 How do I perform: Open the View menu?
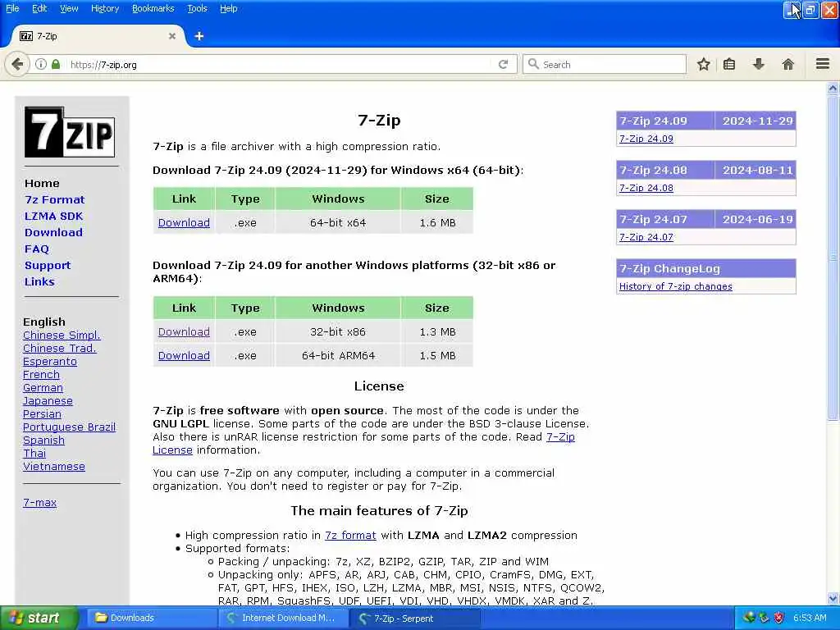point(69,8)
